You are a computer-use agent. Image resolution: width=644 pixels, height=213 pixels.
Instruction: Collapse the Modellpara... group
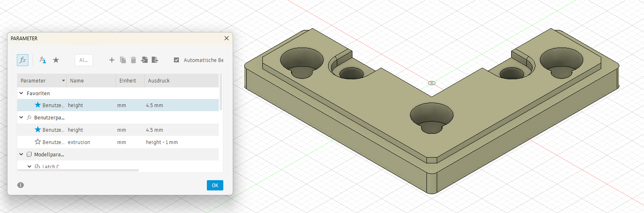[21, 155]
